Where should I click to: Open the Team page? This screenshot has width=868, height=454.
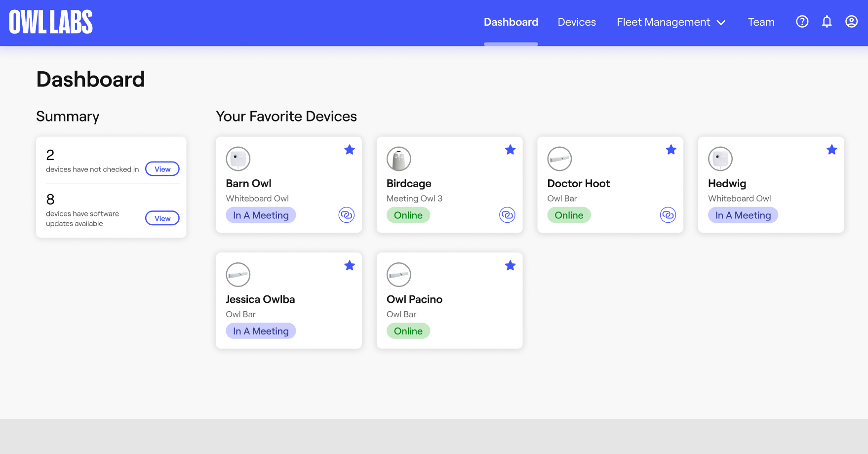click(761, 22)
